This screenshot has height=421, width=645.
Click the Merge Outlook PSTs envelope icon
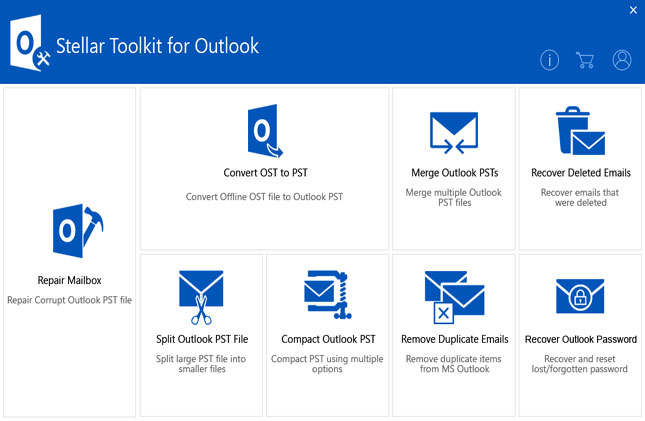point(454,133)
